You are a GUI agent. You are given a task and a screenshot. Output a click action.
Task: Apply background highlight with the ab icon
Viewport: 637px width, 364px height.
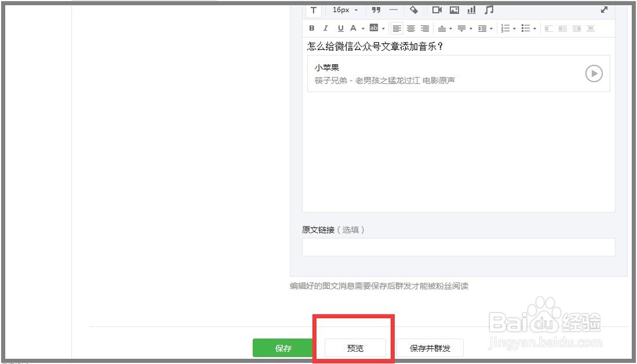tap(374, 28)
